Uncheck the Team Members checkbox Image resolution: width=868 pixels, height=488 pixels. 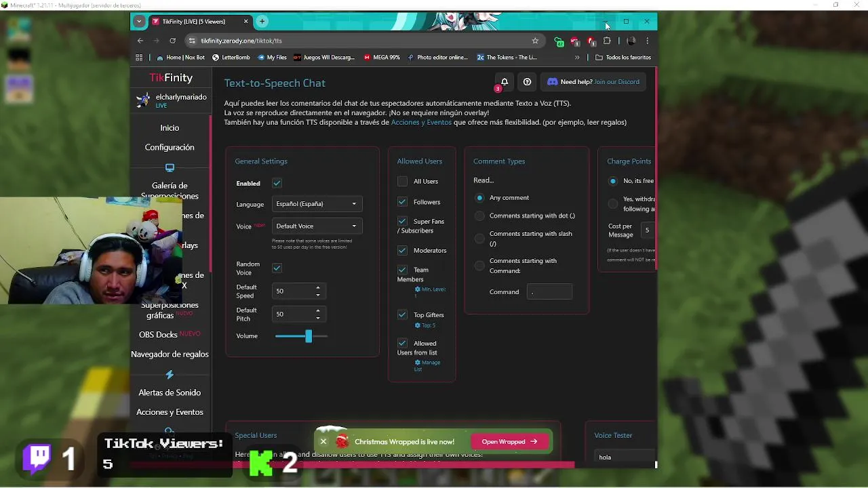(402, 270)
